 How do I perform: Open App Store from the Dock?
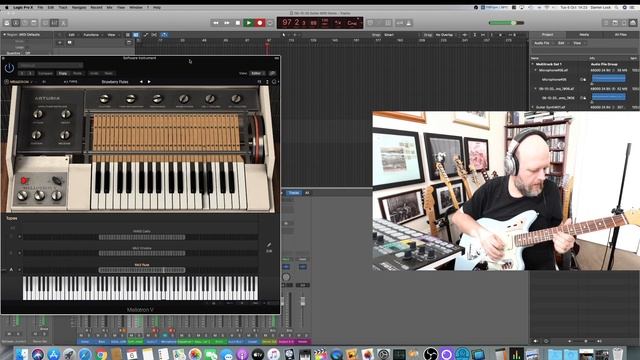coord(53,354)
